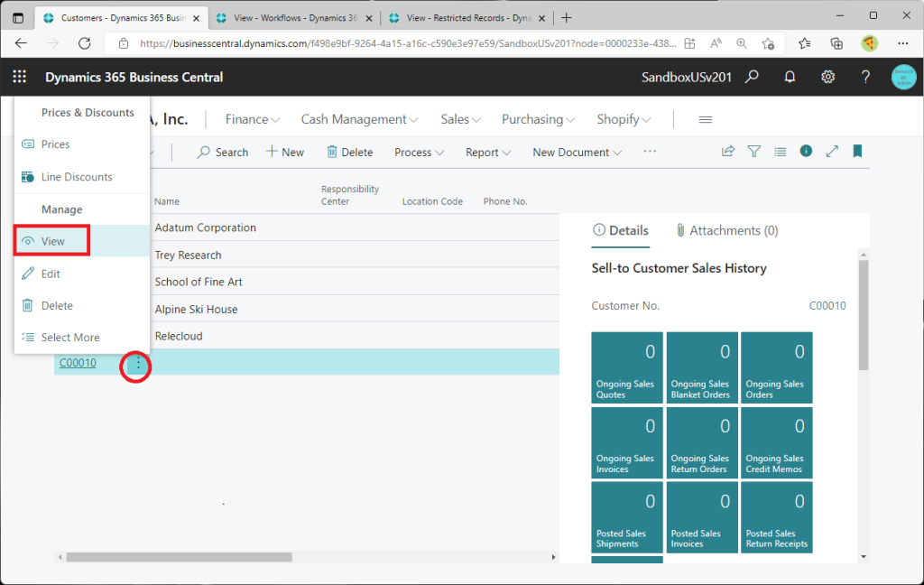Expand the Shopify menu

tap(624, 119)
